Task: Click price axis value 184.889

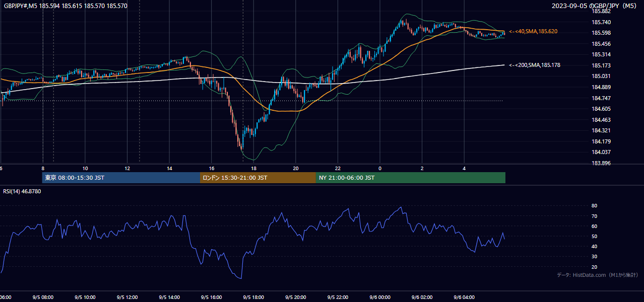Action: pyautogui.click(x=602, y=87)
